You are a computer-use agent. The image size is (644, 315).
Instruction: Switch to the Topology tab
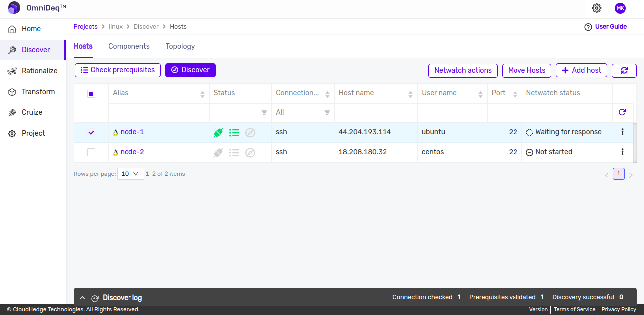pos(180,46)
